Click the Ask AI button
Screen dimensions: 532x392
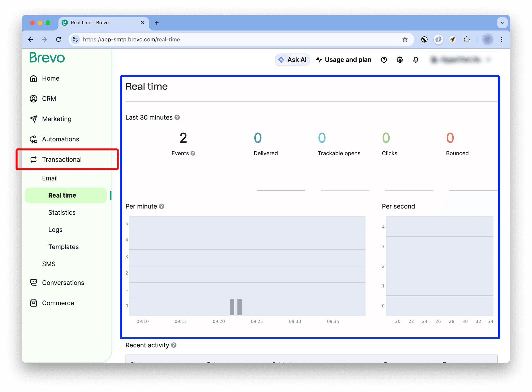(292, 60)
